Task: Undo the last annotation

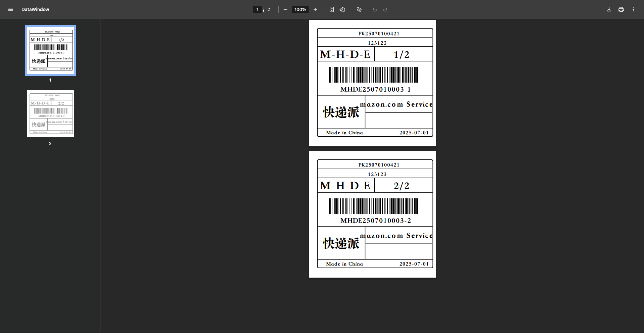Action: click(375, 9)
